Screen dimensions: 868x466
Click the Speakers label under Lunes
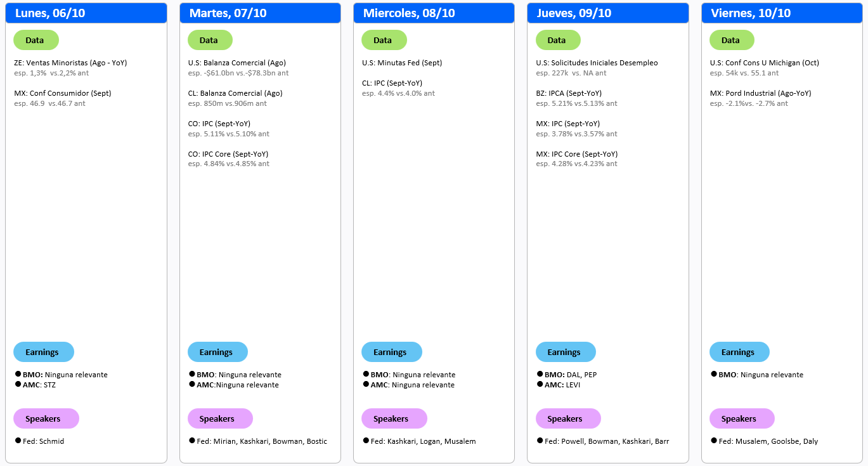(x=46, y=418)
